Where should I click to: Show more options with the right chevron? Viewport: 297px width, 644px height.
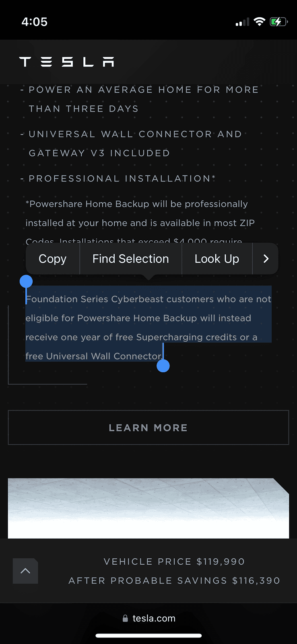pyautogui.click(x=266, y=259)
